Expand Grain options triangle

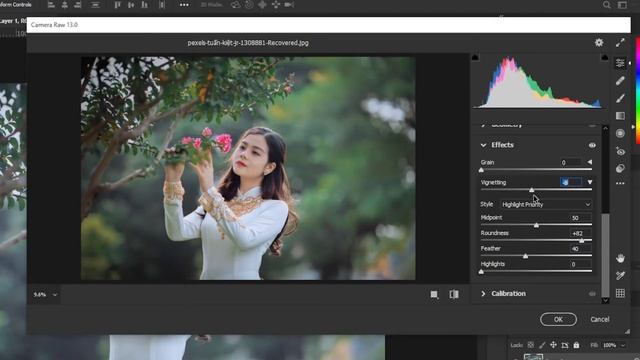[589, 162]
